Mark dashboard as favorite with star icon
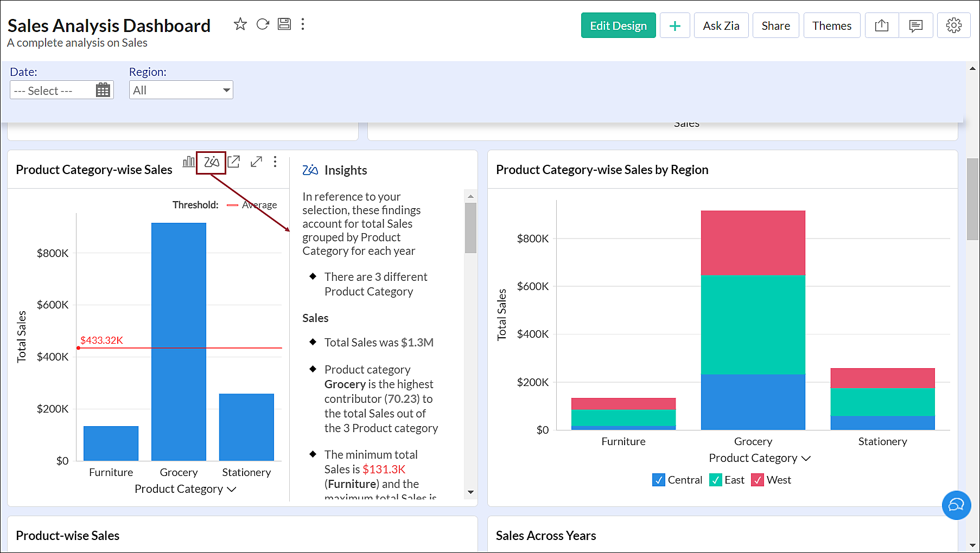 pyautogui.click(x=240, y=24)
